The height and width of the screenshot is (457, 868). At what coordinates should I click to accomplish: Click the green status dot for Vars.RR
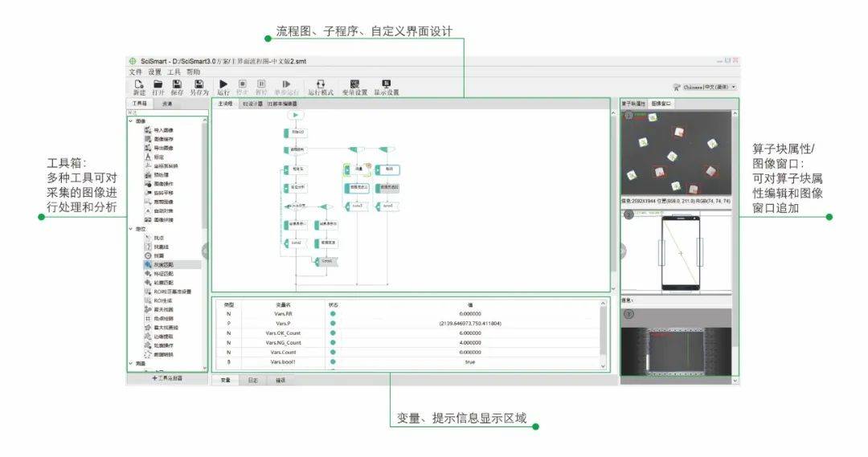click(333, 314)
